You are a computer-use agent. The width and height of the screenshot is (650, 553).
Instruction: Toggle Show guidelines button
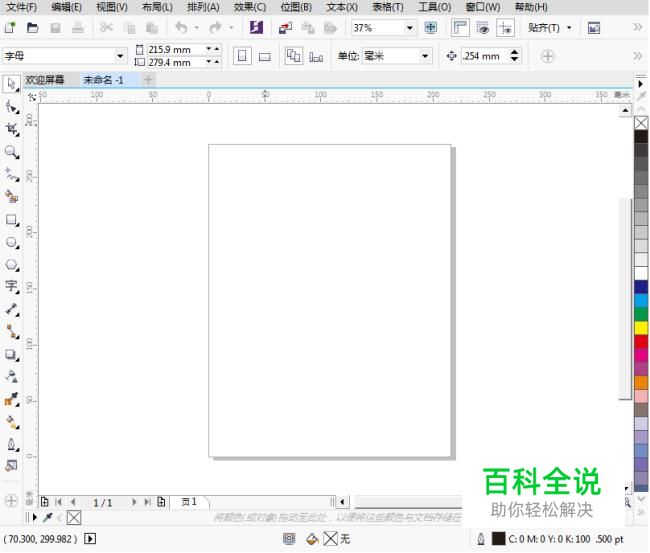pyautogui.click(x=505, y=28)
